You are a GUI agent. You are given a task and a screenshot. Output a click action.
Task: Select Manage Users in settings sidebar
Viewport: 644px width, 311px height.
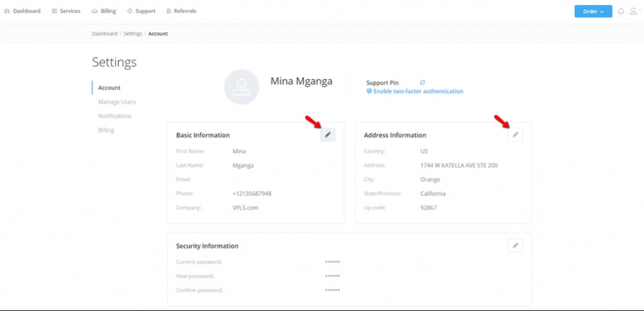point(116,102)
